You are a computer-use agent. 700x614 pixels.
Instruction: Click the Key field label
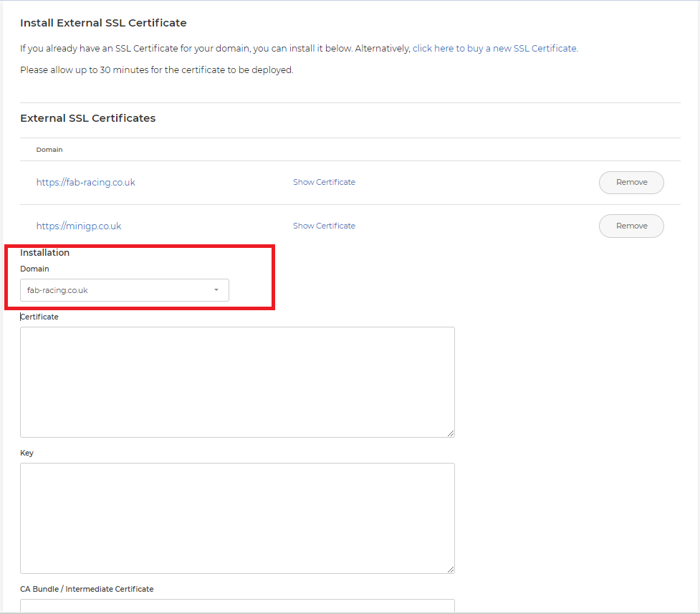pyautogui.click(x=27, y=453)
